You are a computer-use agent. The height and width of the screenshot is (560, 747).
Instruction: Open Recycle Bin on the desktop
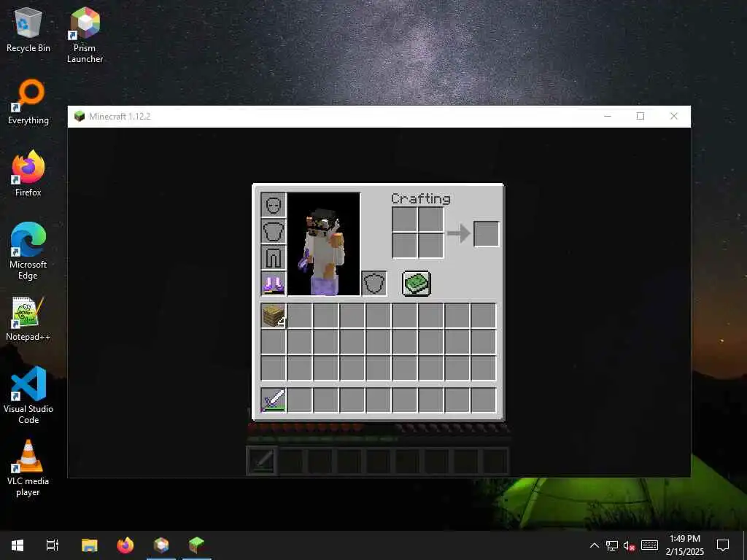[x=28, y=30]
